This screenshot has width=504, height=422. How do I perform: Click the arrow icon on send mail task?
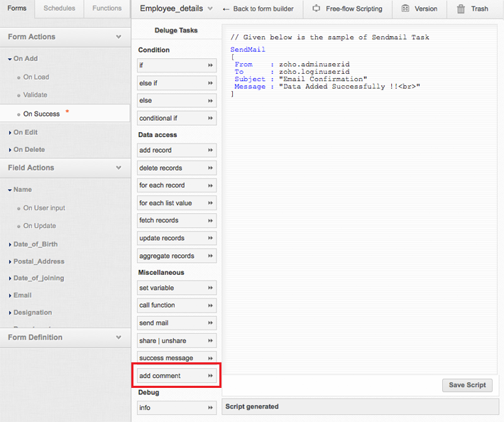pyautogui.click(x=210, y=323)
